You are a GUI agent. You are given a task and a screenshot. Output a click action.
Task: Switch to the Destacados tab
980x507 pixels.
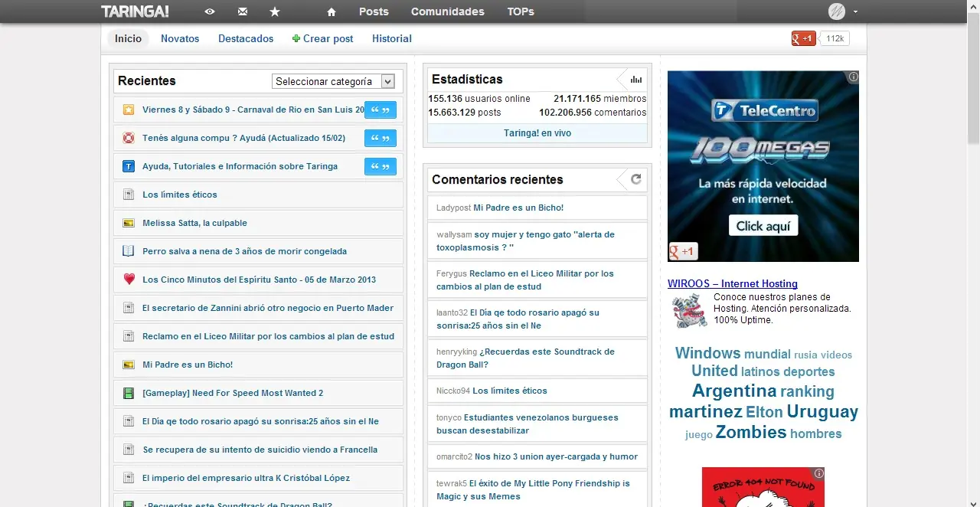tap(246, 38)
